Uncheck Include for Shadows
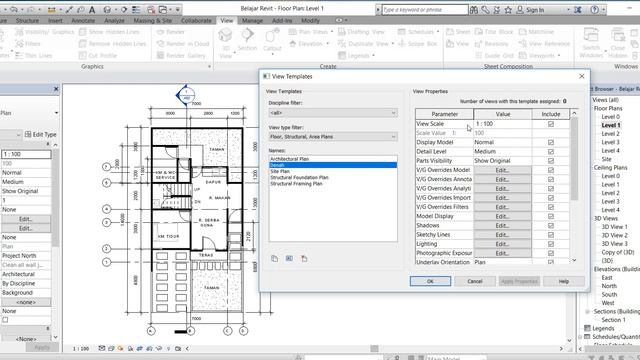The height and width of the screenshot is (360, 640). coord(551,226)
